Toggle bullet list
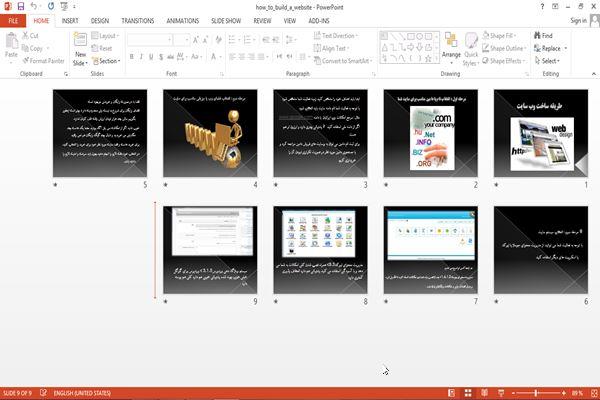 pyautogui.click(x=233, y=39)
